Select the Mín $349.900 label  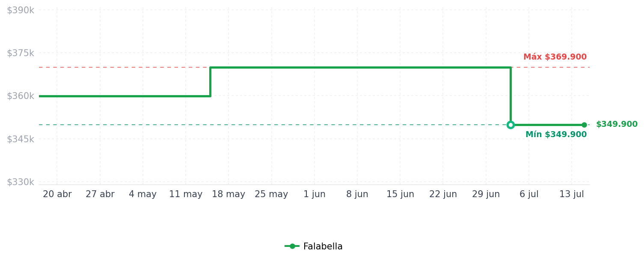click(x=556, y=135)
